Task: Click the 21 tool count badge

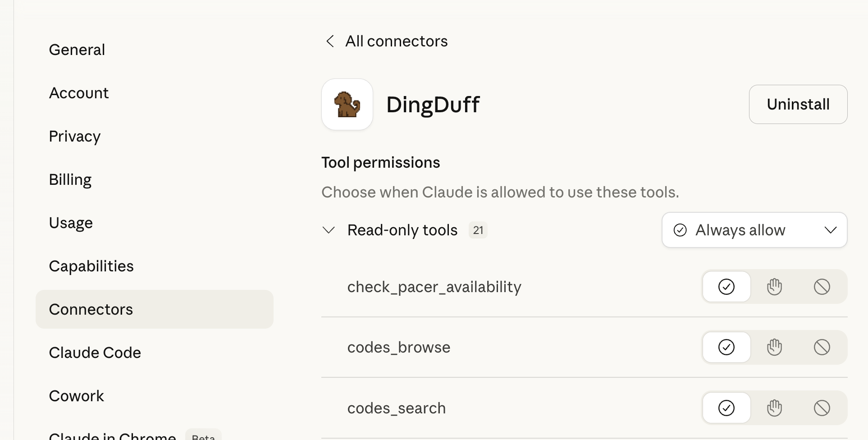Action: coord(478,230)
